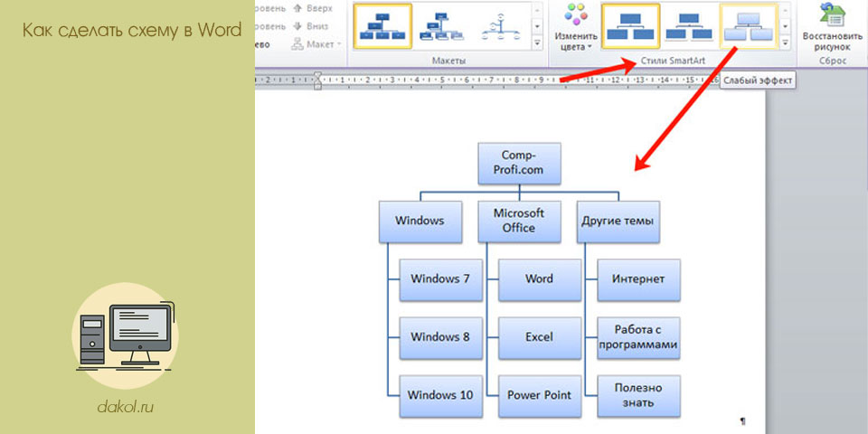Expand the full Макеты layouts gallery

tap(537, 42)
